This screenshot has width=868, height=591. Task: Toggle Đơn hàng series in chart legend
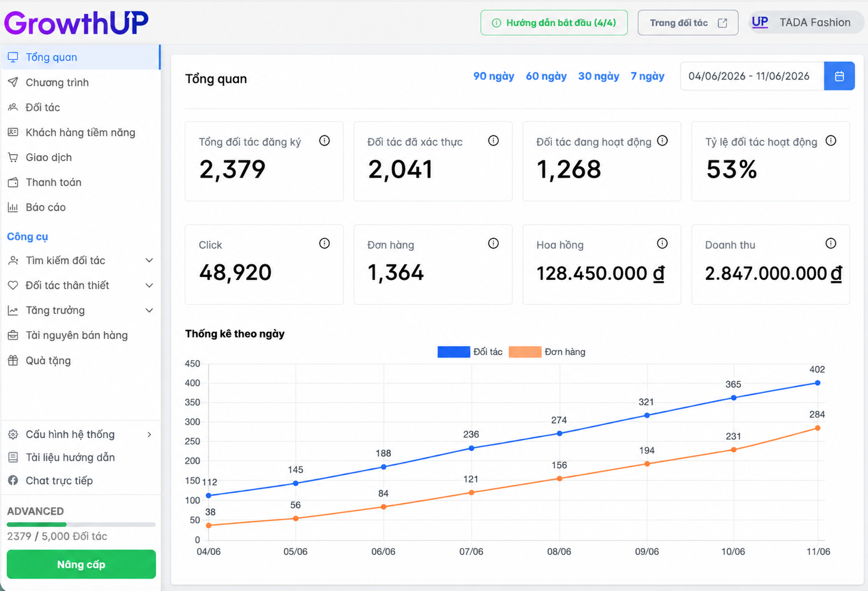[547, 352]
